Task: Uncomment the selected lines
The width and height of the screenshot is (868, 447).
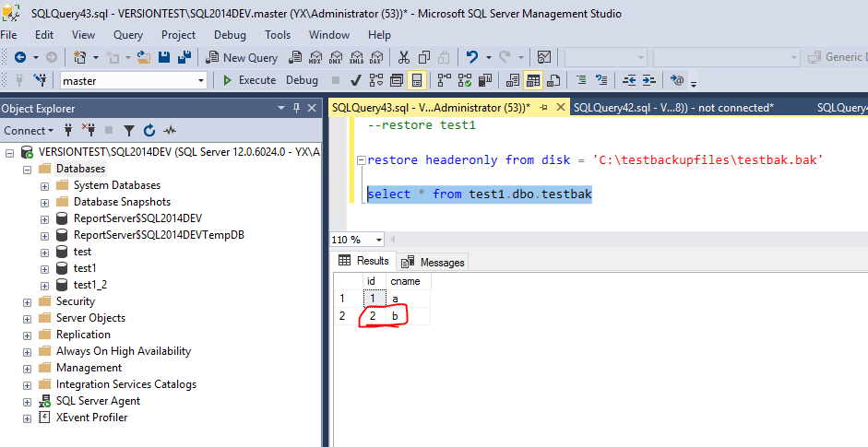Action: click(x=601, y=81)
